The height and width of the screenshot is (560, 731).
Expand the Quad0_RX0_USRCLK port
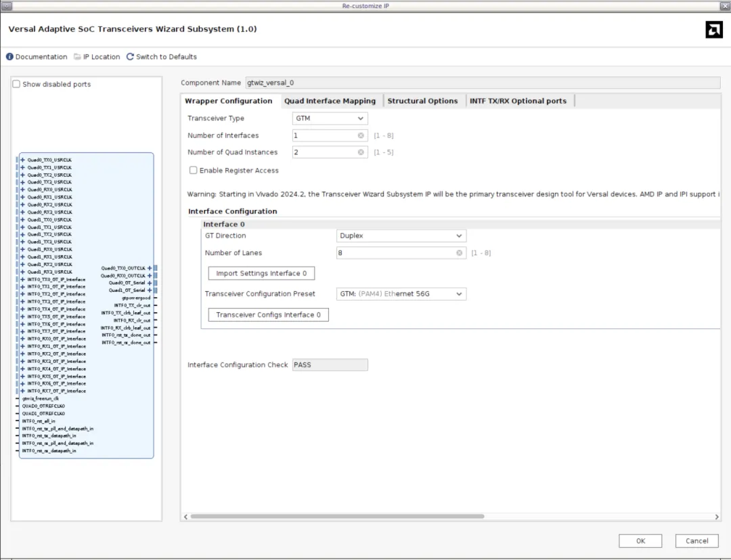tap(22, 190)
